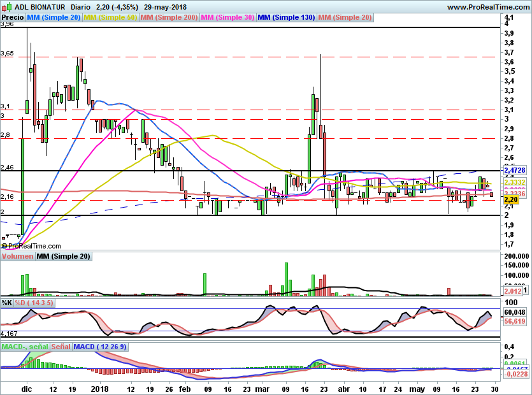Click the 56,619 stochastic %D value

(x=514, y=321)
